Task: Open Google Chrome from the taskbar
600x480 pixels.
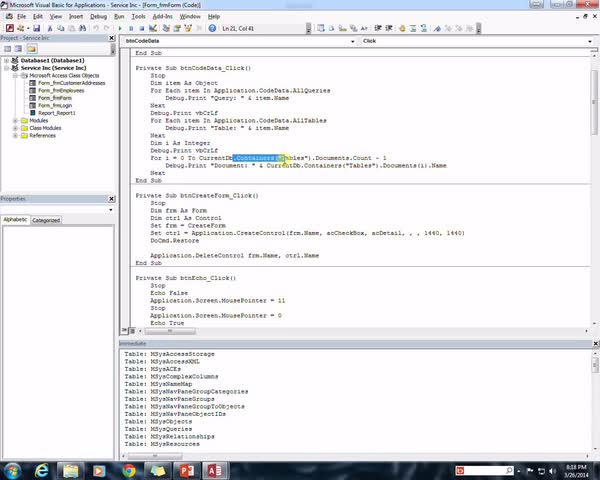Action: tap(130, 470)
